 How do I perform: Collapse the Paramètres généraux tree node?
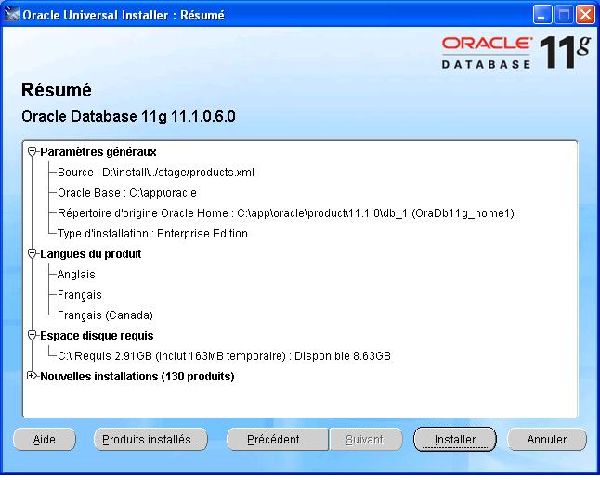[32, 152]
